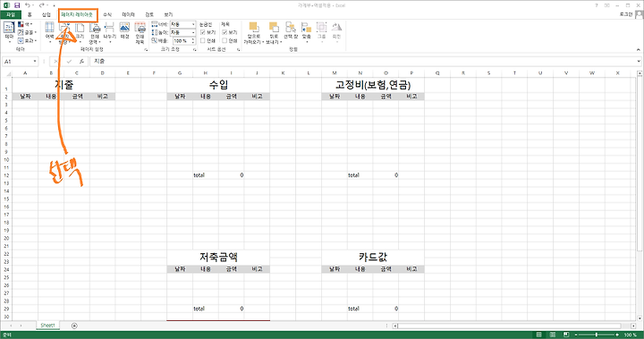
Task: Switch to Page Break Preview in the status bar
Action: tap(566, 335)
